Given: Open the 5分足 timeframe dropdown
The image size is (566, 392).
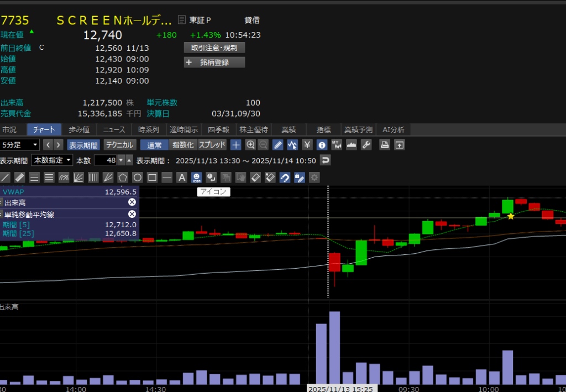Looking at the screenshot, I should coord(20,145).
